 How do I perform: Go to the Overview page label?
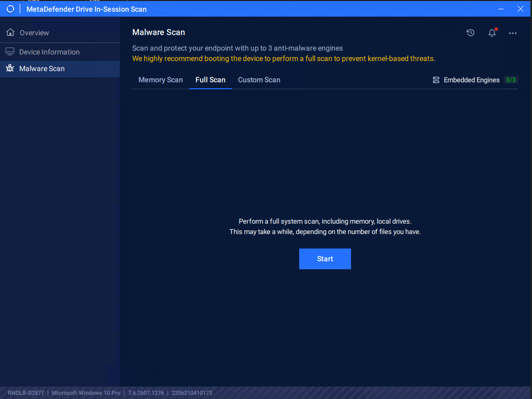pos(34,33)
